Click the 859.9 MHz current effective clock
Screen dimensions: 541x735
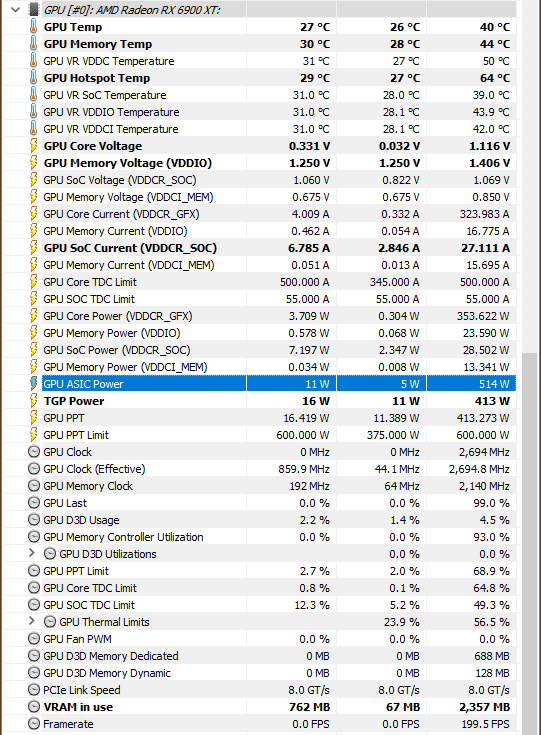pos(304,469)
